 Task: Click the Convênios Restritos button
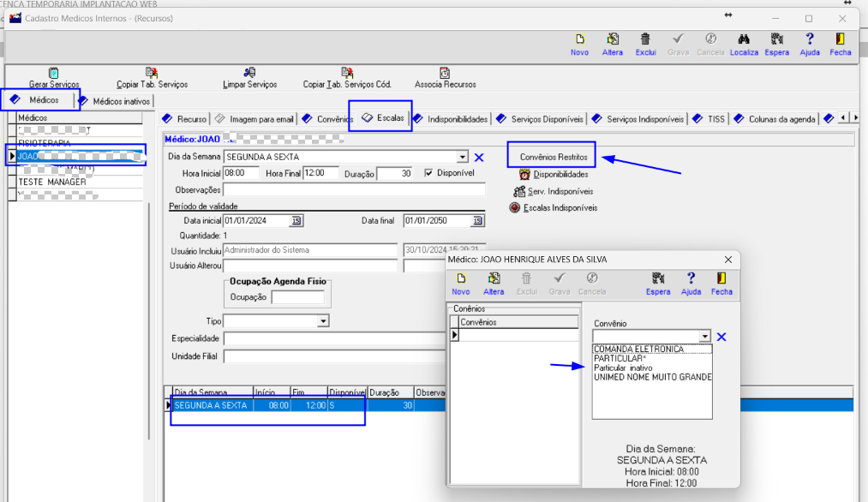(553, 157)
